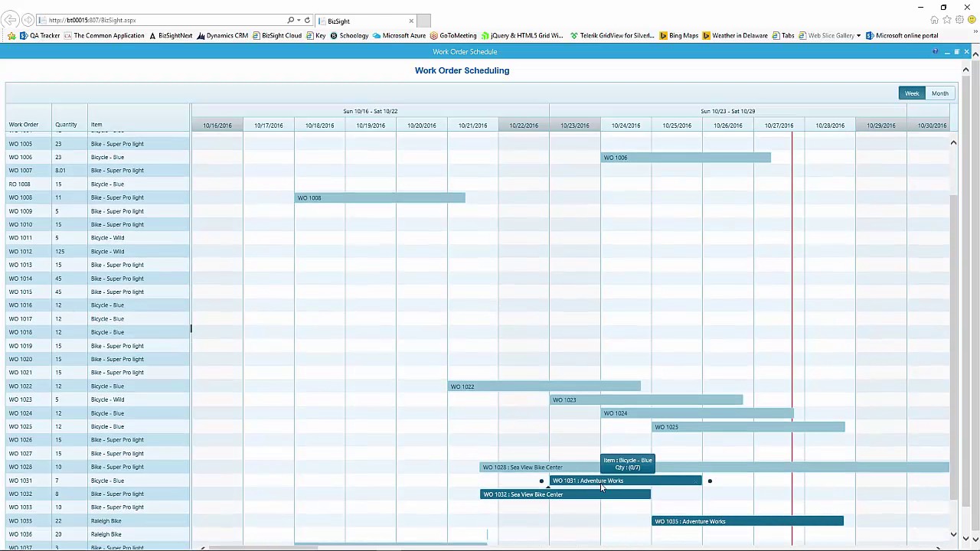Click the smiley feedback icon
The image size is (980, 551).
tap(972, 20)
